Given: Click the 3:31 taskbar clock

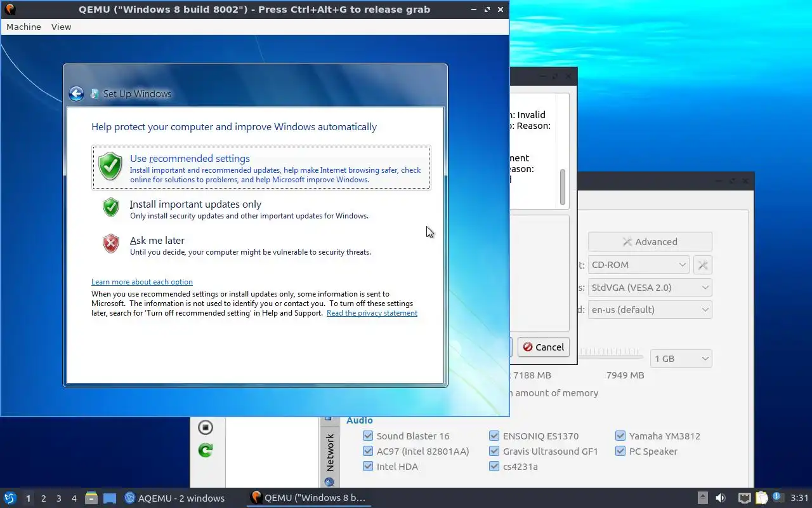Looking at the screenshot, I should [x=799, y=498].
